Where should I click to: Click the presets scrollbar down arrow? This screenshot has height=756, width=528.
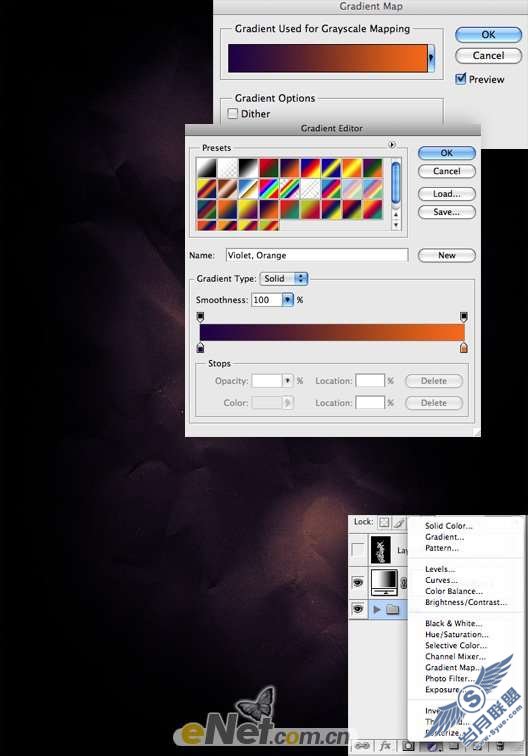coord(396,225)
